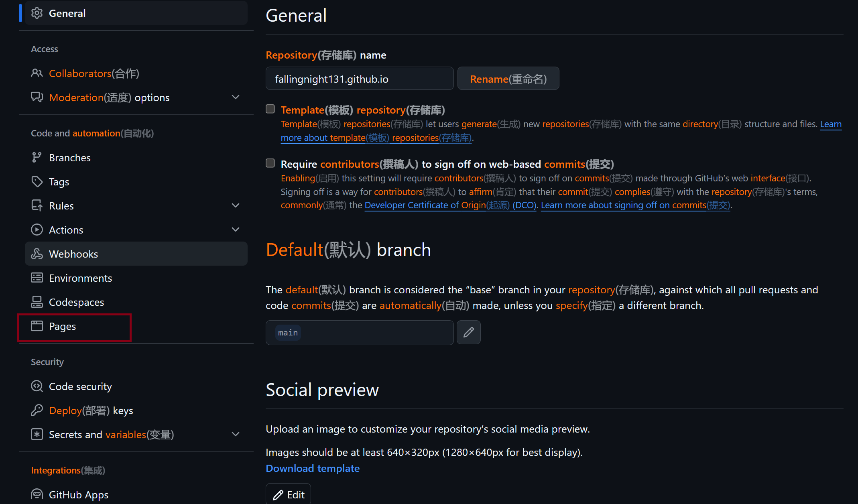Expand the Rules section chevron
This screenshot has height=504, width=858.
[236, 205]
